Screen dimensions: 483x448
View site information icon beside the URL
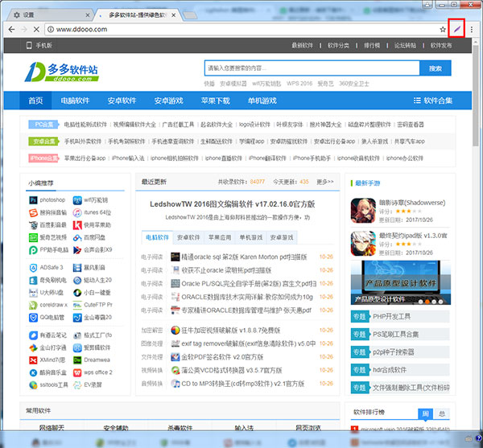point(51,29)
